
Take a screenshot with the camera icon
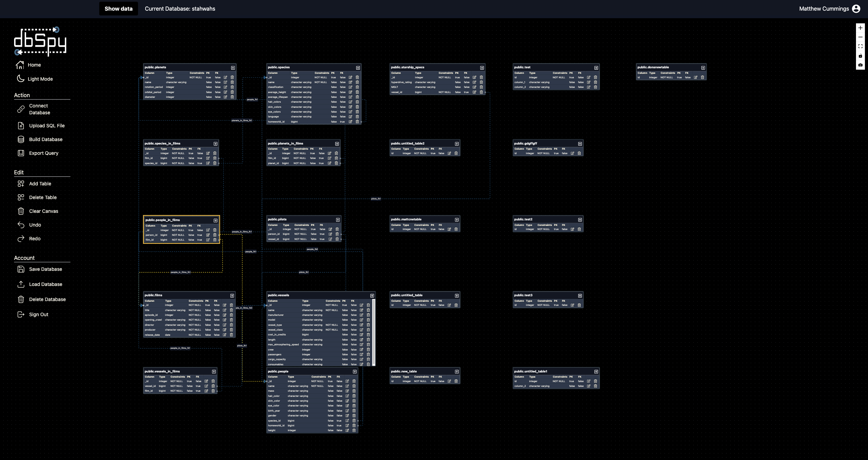(860, 65)
